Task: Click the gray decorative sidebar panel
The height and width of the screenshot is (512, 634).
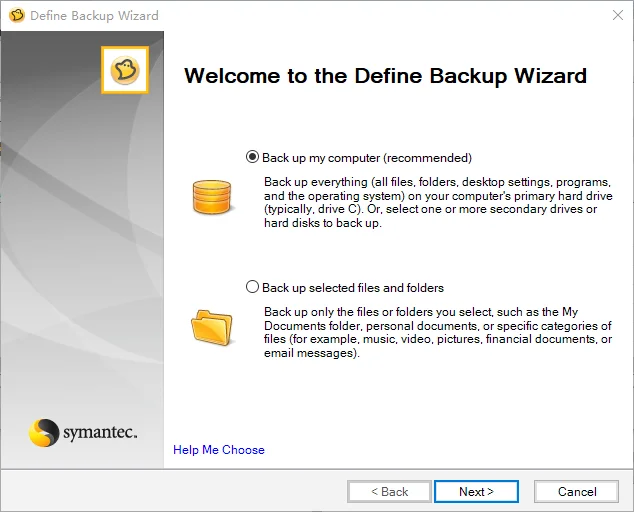Action: (x=82, y=250)
